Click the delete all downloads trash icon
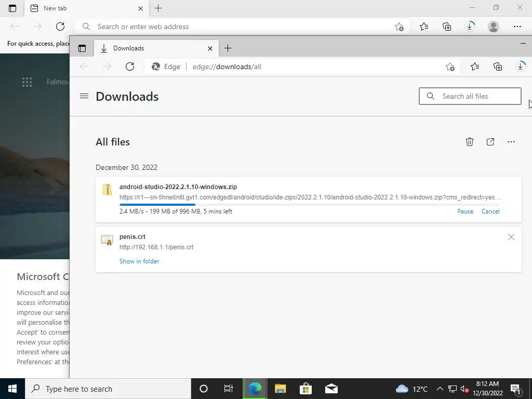Screen dimensions: 532x399 [x=470, y=141]
